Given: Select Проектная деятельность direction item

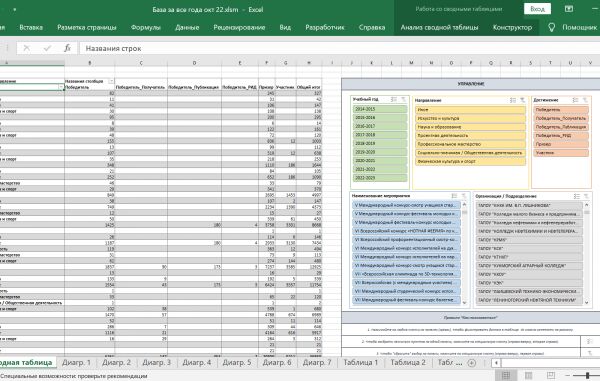Looking at the screenshot, I should coord(470,136).
